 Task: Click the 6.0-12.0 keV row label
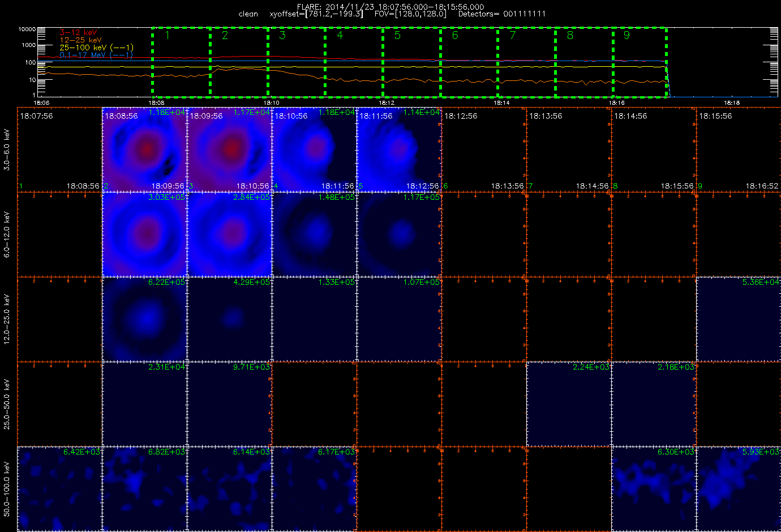coord(7,234)
